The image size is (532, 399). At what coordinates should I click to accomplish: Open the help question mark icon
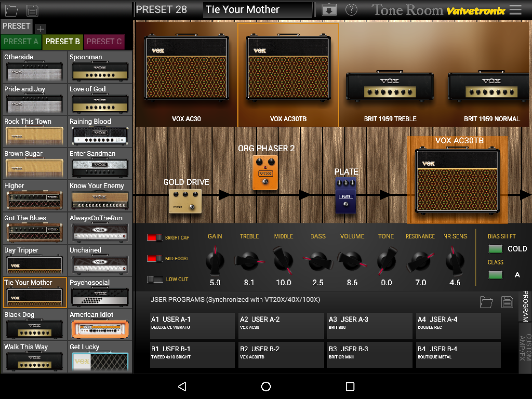(x=351, y=10)
